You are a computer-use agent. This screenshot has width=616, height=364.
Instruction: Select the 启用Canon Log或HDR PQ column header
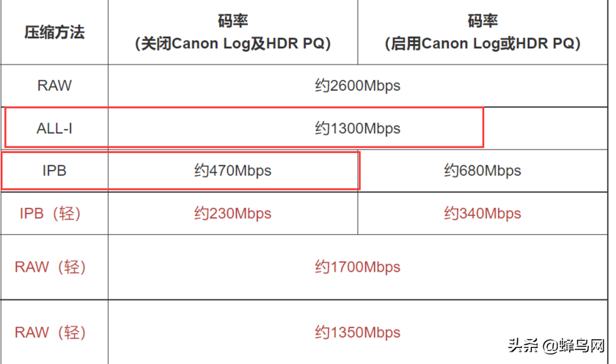point(483,44)
